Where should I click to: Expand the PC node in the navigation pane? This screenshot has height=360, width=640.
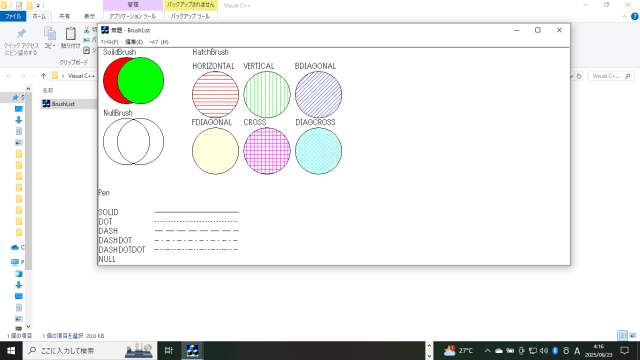16,262
